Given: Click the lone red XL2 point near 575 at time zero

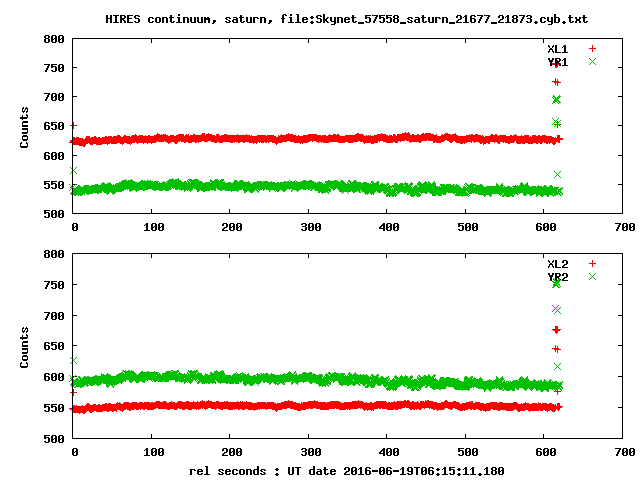Looking at the screenshot, I should click(73, 392).
